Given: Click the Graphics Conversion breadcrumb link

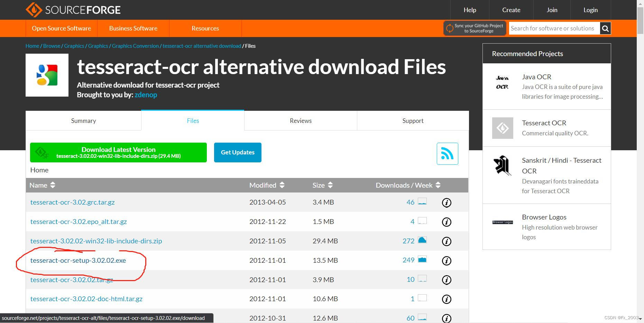Looking at the screenshot, I should [135, 46].
